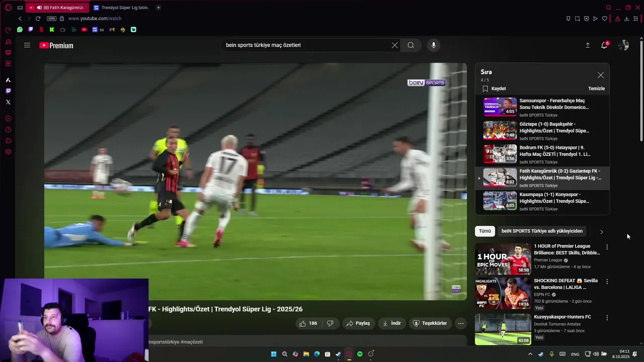Close the Sıra queue panel
This screenshot has width=644, height=362.
601,75
